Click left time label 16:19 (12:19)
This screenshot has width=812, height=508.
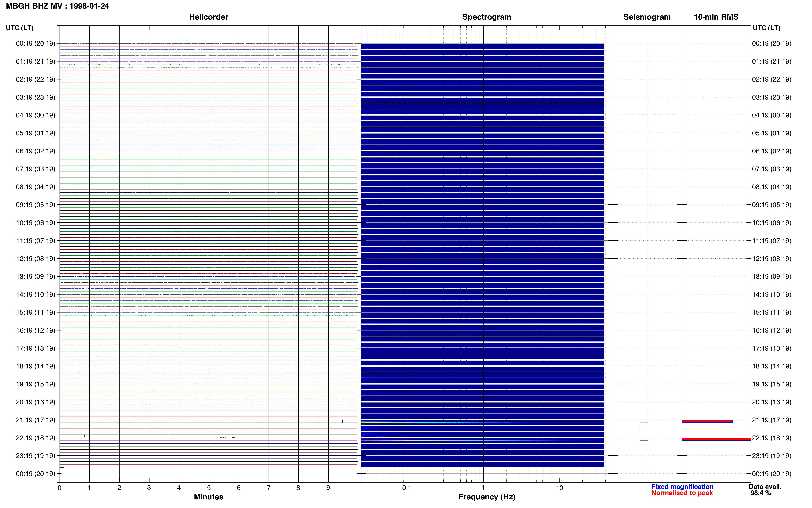click(36, 330)
